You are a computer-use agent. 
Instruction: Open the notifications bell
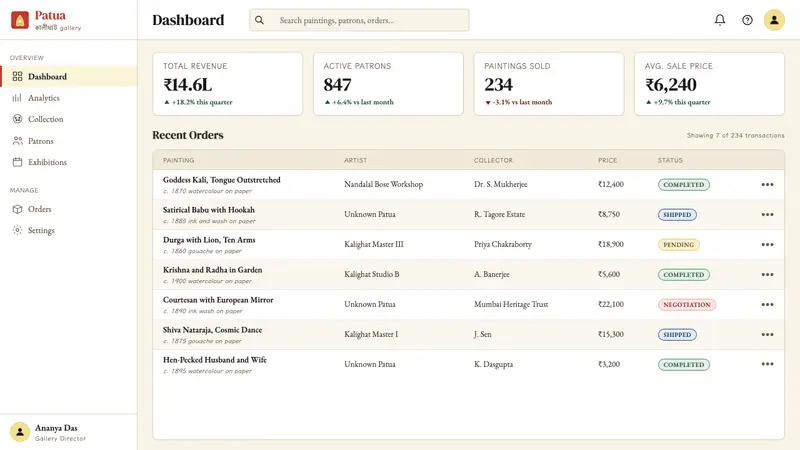719,20
